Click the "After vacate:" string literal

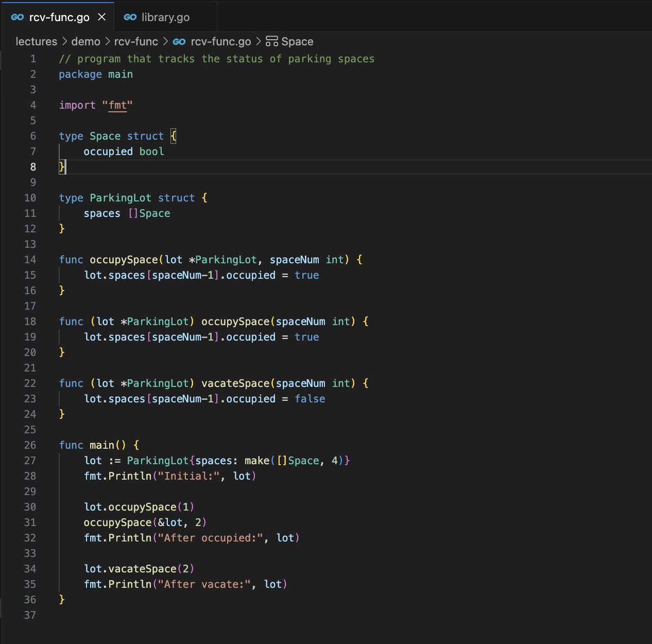(204, 584)
